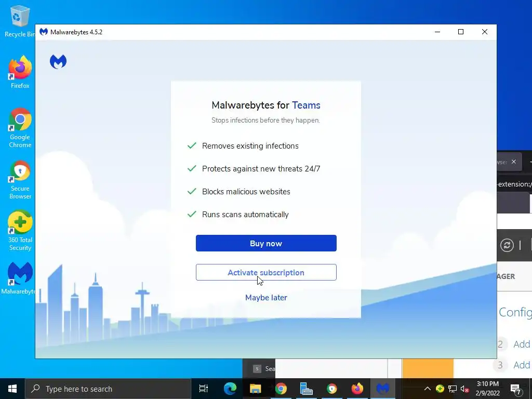Open the notification center icon

point(516,389)
